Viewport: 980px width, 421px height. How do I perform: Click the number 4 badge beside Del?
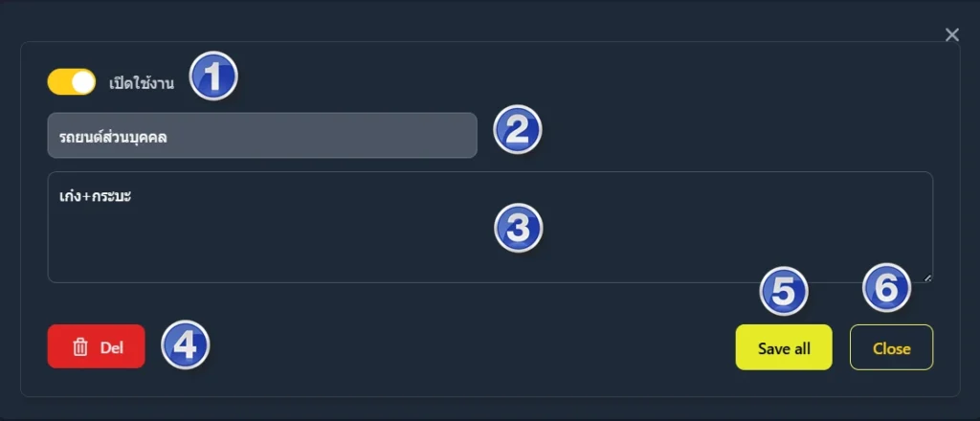coord(185,344)
